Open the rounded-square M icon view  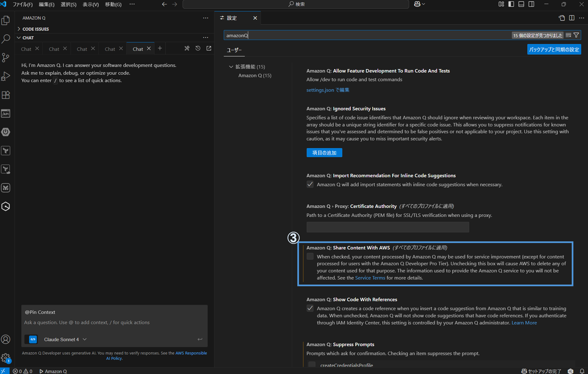point(6,188)
